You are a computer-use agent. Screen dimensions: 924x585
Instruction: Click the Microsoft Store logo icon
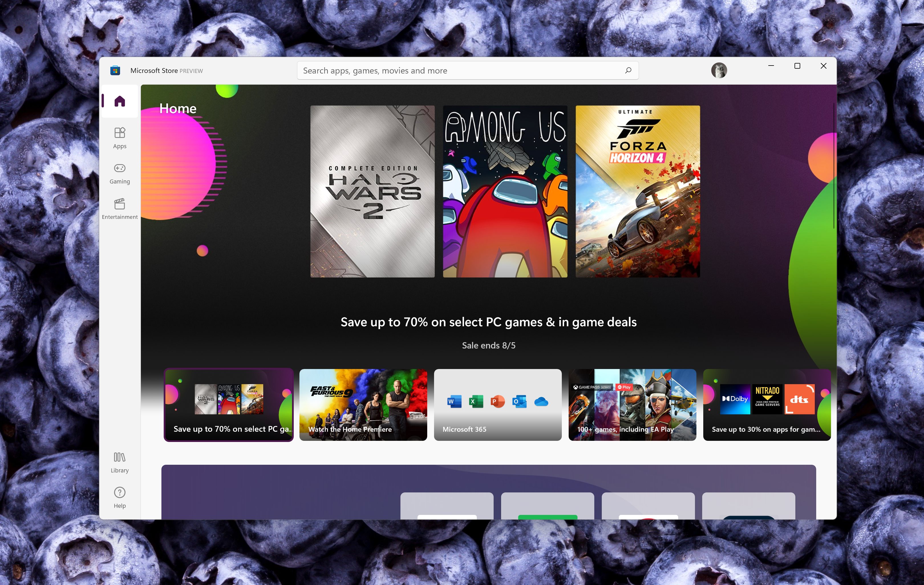pyautogui.click(x=115, y=71)
